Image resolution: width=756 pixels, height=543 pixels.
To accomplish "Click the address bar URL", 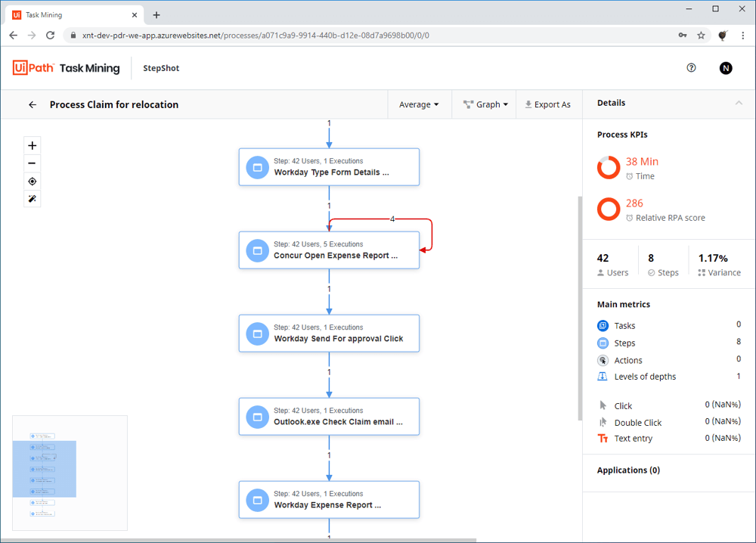I will [x=256, y=36].
